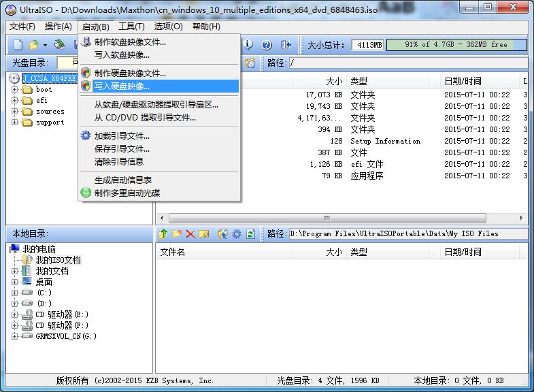Choose 从 CD/DVD 提取引导文件...
The width and height of the screenshot is (534, 392).
tap(159, 118)
